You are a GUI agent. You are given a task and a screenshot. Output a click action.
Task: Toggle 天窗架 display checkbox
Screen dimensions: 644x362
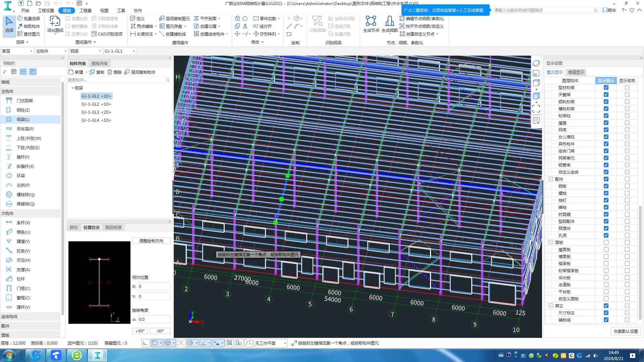(x=606, y=95)
